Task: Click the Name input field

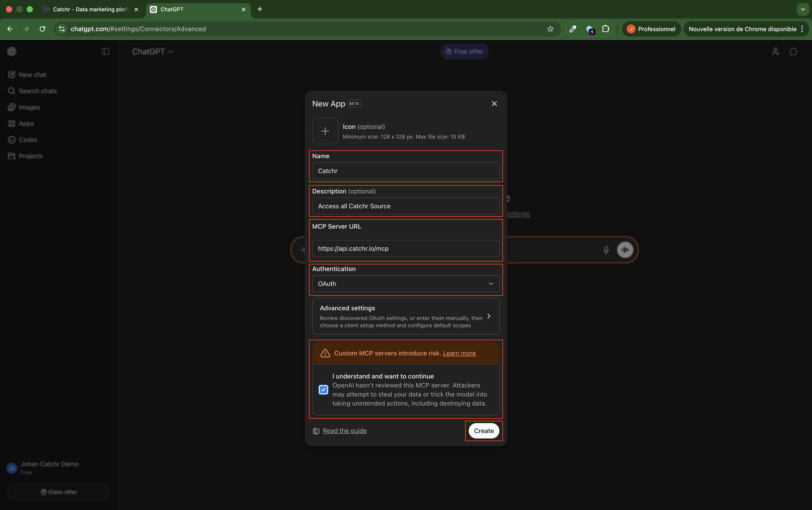Action: [x=406, y=171]
